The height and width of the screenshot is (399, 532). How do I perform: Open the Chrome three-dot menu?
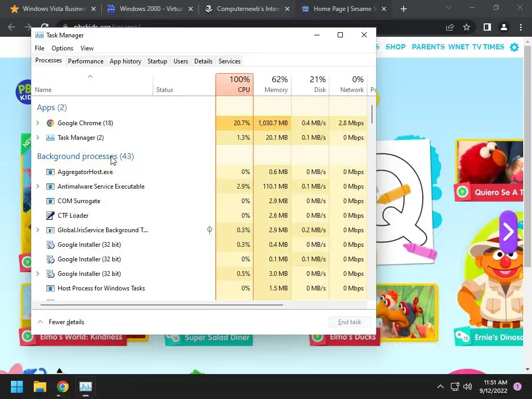[x=521, y=27]
